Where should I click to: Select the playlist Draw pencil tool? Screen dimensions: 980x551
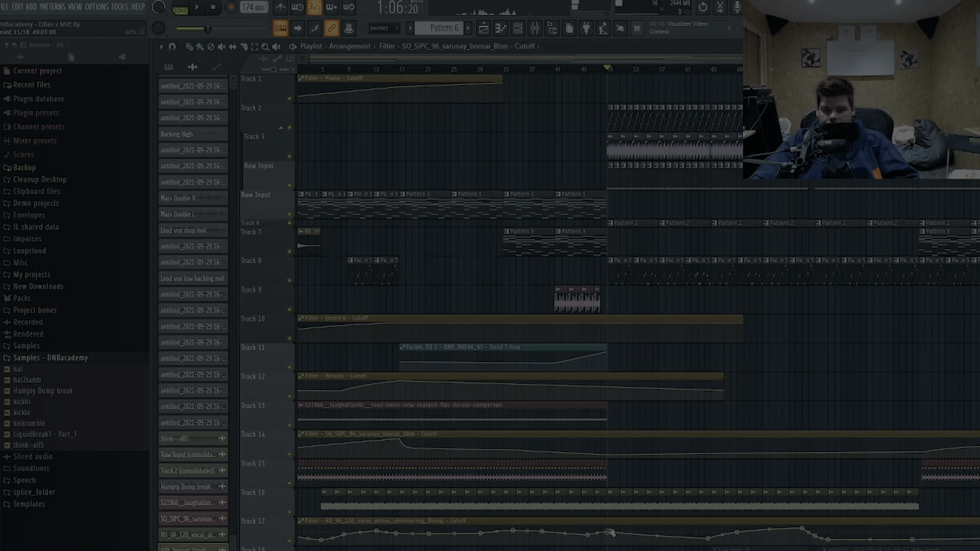point(189,46)
